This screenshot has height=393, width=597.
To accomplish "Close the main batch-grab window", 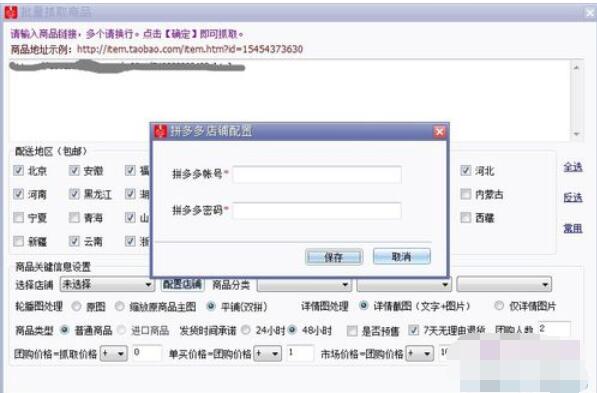I will coord(589,13).
